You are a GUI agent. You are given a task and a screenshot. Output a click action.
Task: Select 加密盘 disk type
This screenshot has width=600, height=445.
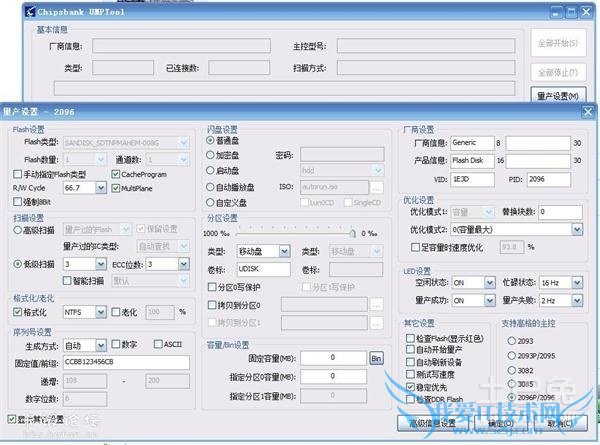(210, 155)
